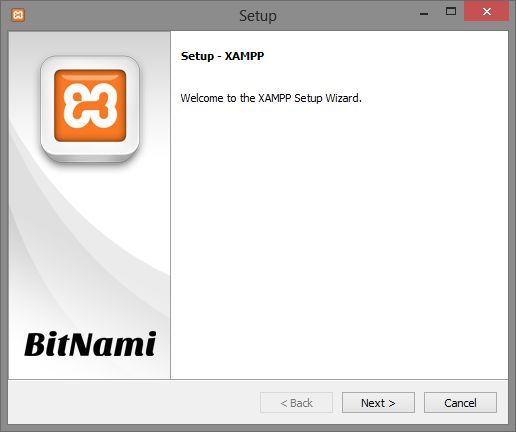The height and width of the screenshot is (432, 516).
Task: Cancel the XAMPP setup
Action: point(460,403)
